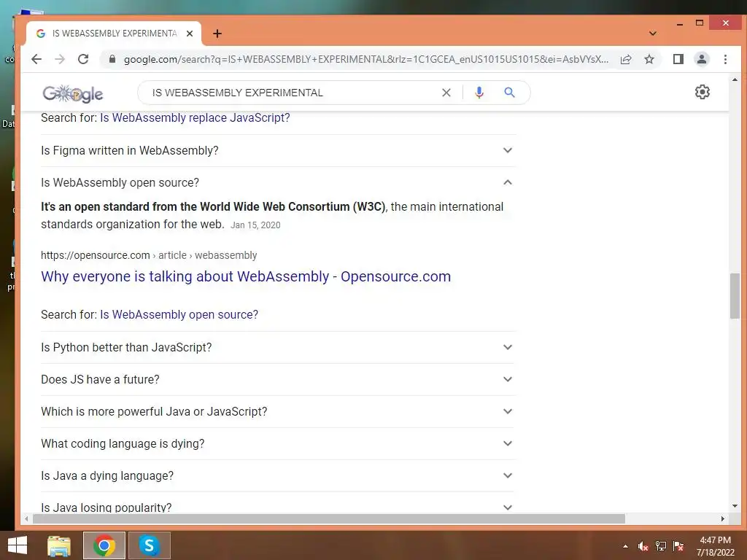Image resolution: width=747 pixels, height=560 pixels.
Task: Go back to the previous page
Action: 36,59
